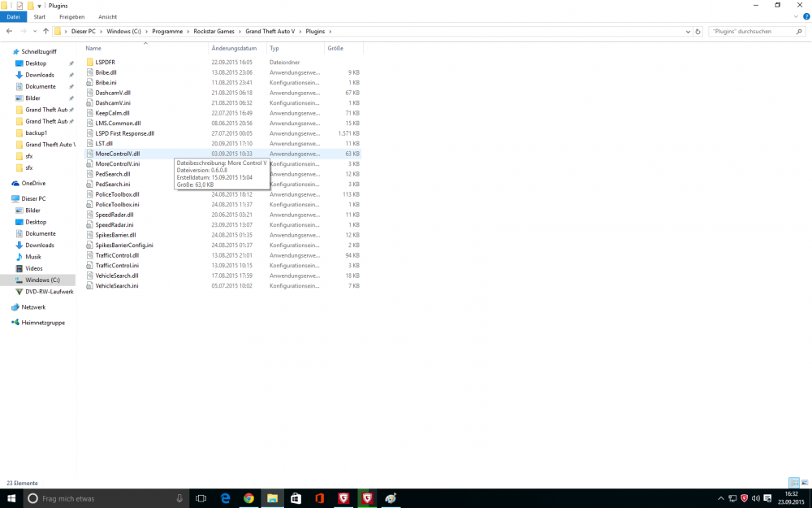Image resolution: width=812 pixels, height=508 pixels.
Task: Open Musik under Dieser PC
Action: point(32,257)
